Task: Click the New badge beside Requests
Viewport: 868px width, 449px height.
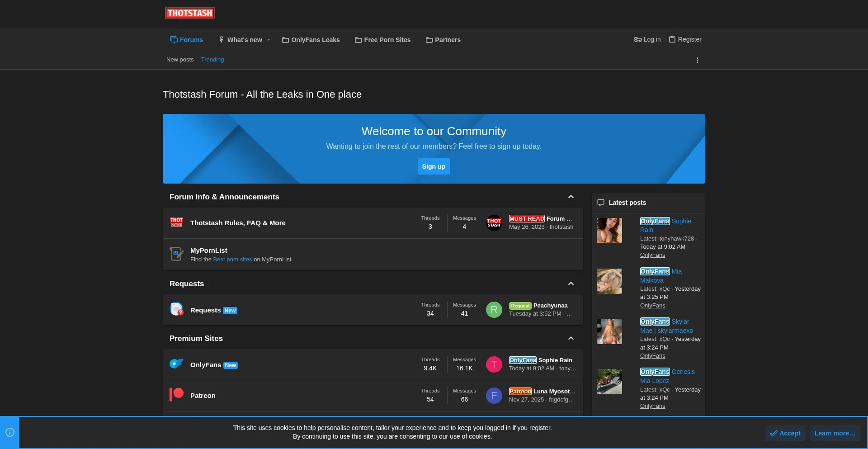Action: coord(230,311)
